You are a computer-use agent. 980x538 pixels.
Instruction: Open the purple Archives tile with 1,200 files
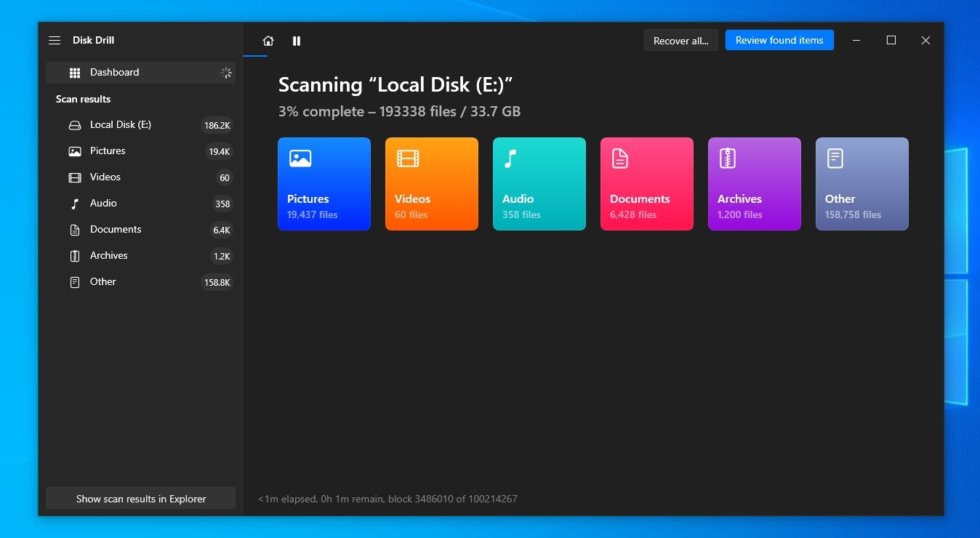pos(755,184)
